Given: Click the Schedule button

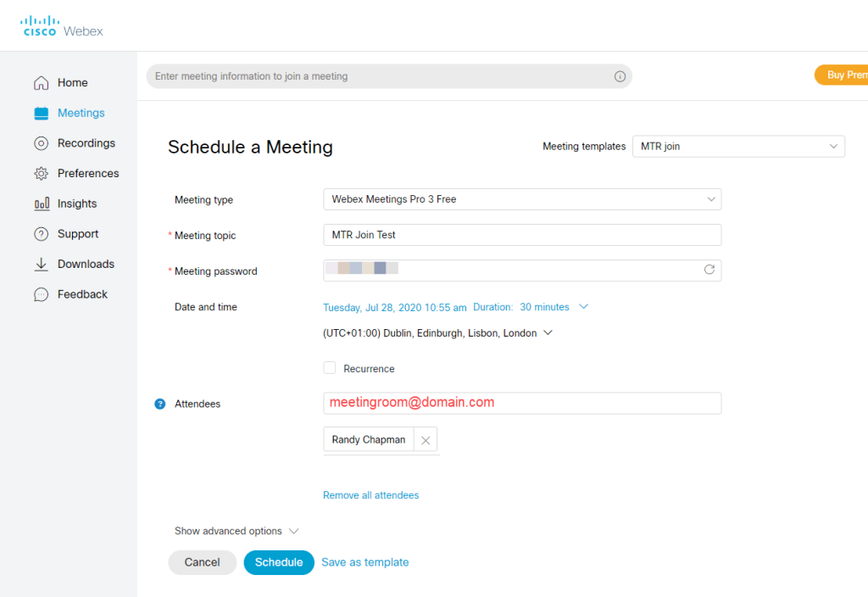Looking at the screenshot, I should (279, 562).
